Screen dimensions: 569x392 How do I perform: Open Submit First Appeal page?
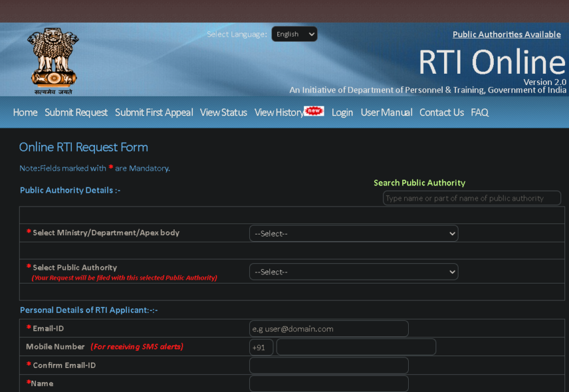(154, 112)
